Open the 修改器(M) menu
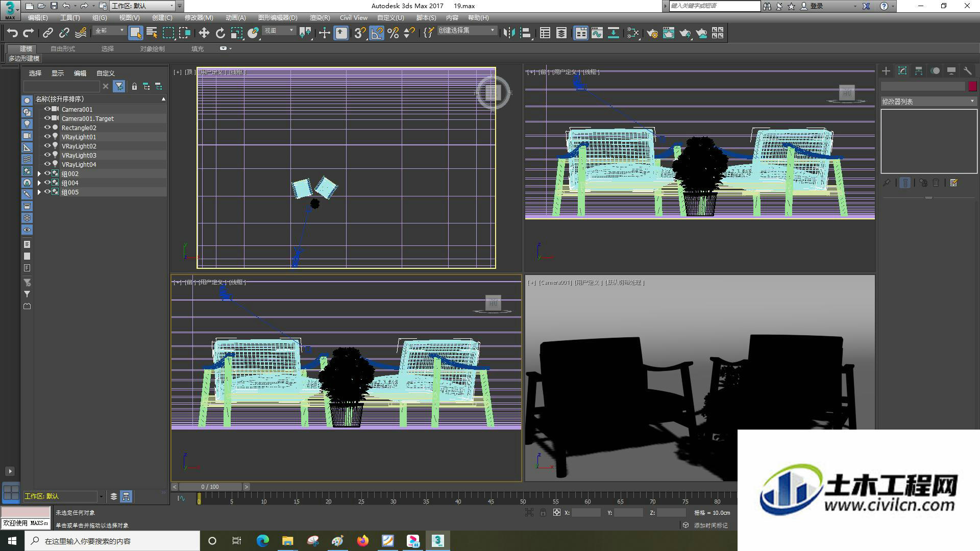 (x=199, y=18)
